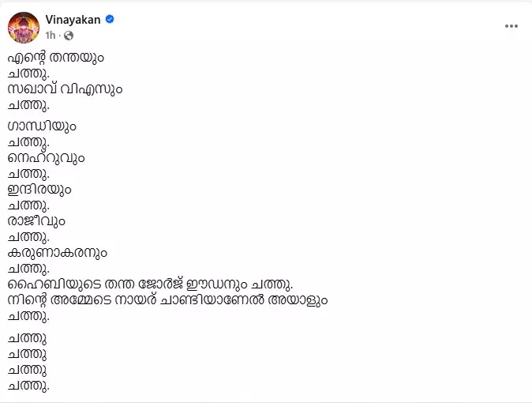Click the 1h post timestamp
Viewport: 532px width, 403px height.
point(51,36)
